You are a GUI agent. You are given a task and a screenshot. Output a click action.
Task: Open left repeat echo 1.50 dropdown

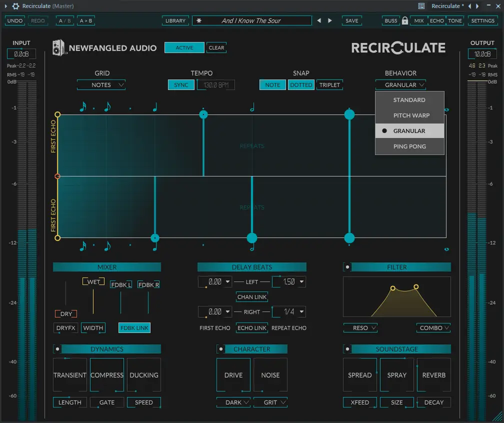click(x=301, y=282)
